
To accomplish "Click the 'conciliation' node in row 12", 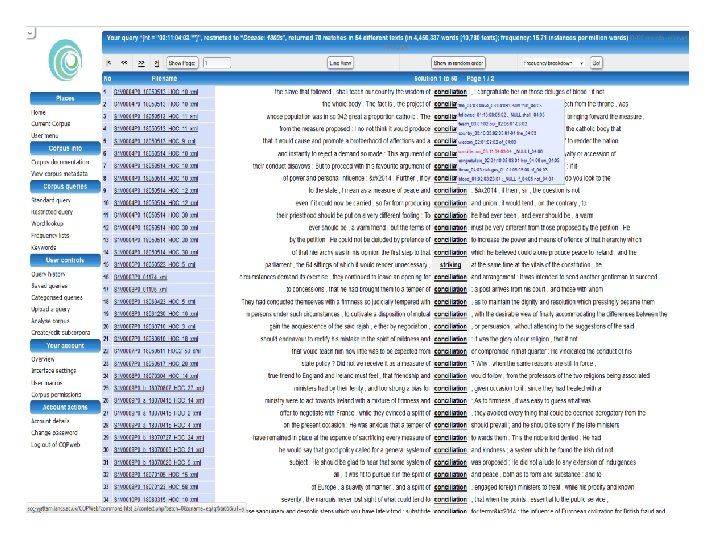I will point(450,228).
